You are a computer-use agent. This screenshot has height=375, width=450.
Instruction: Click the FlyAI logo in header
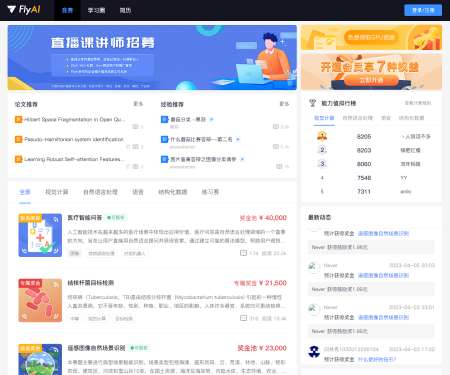coord(24,10)
